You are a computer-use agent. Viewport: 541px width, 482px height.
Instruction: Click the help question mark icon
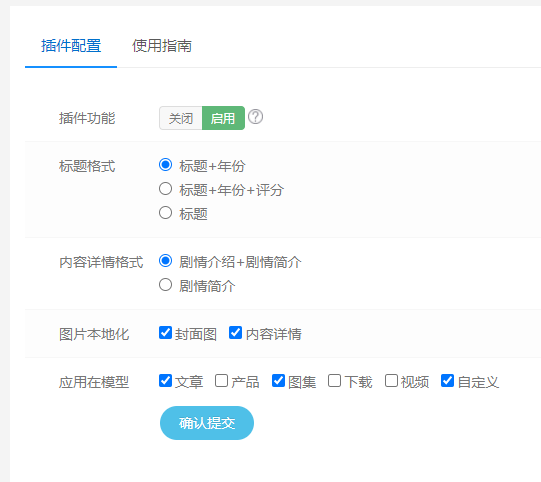click(x=255, y=117)
